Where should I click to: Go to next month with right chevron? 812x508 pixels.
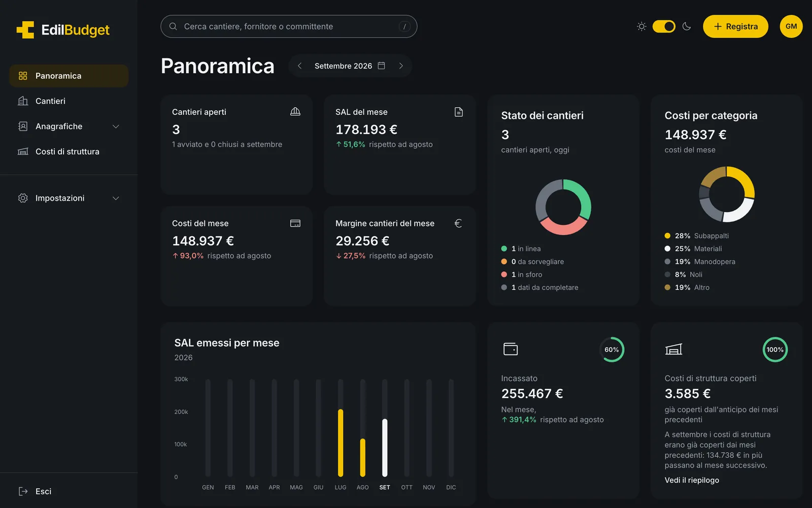click(x=401, y=66)
